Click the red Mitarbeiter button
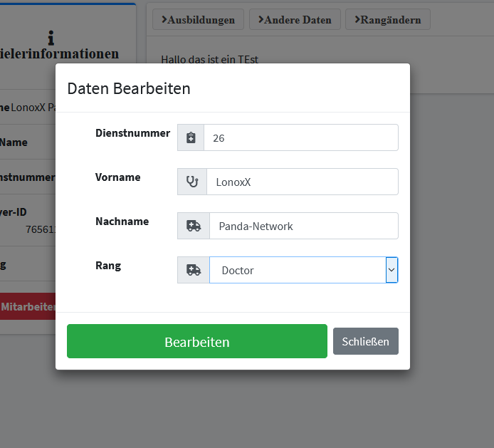The height and width of the screenshot is (448, 494). (28, 306)
